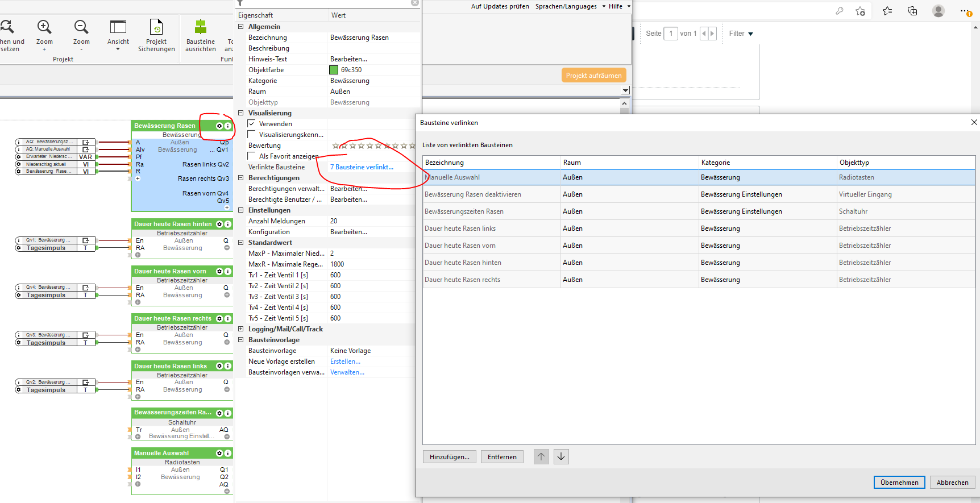Viewport: 980px width, 503px height.
Task: Open browser collections icon
Action: coord(912,11)
